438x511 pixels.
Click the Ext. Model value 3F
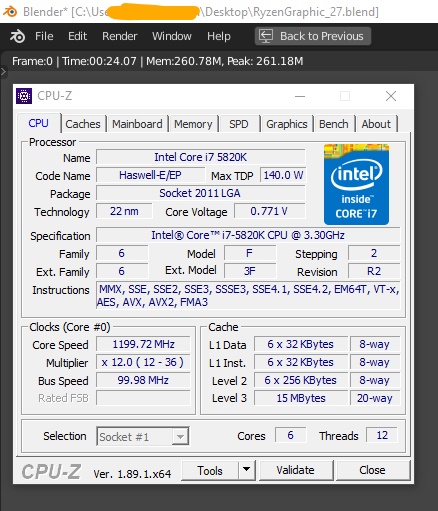pyautogui.click(x=250, y=271)
